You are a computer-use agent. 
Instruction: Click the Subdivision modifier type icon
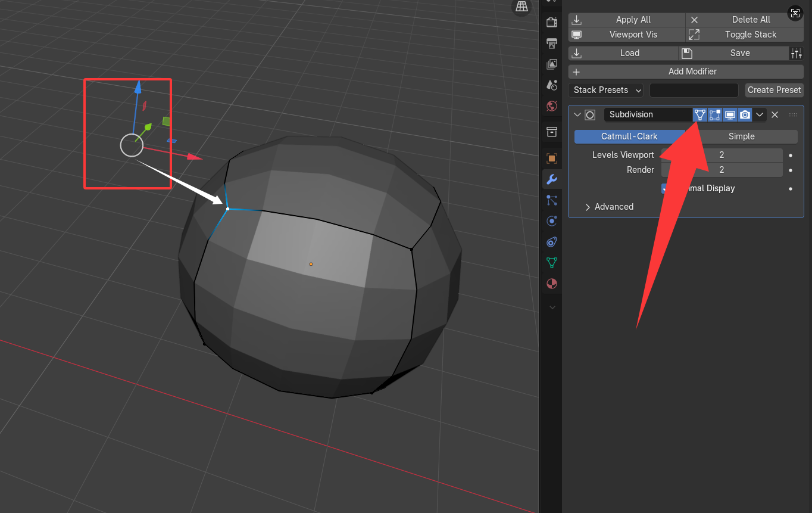590,114
